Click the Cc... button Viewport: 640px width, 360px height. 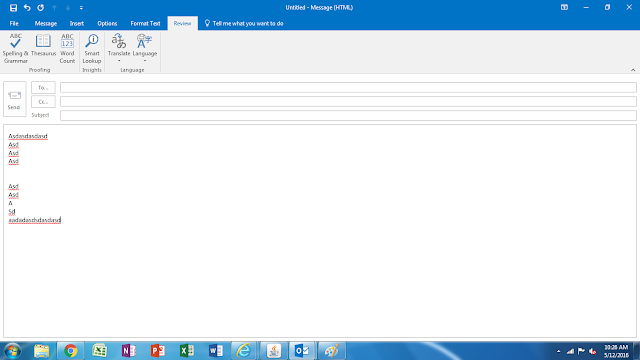point(43,102)
